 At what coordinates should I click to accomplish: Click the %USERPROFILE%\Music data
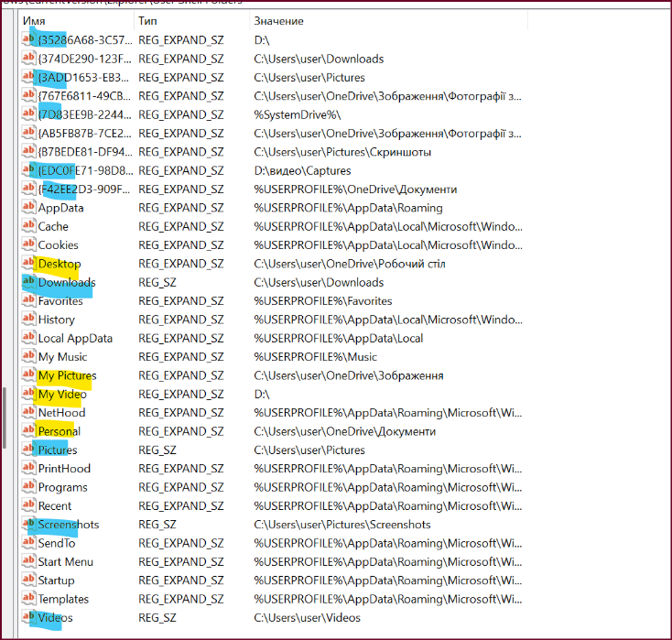[316, 357]
